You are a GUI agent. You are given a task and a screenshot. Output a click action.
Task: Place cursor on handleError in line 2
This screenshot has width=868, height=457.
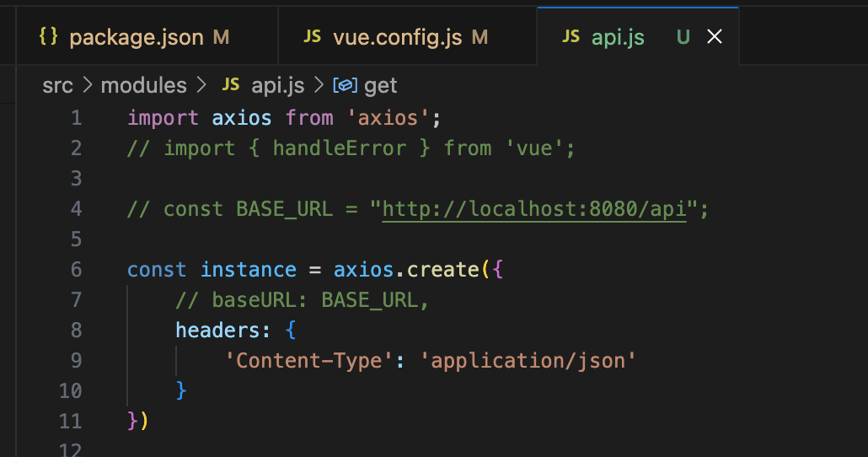click(x=340, y=148)
